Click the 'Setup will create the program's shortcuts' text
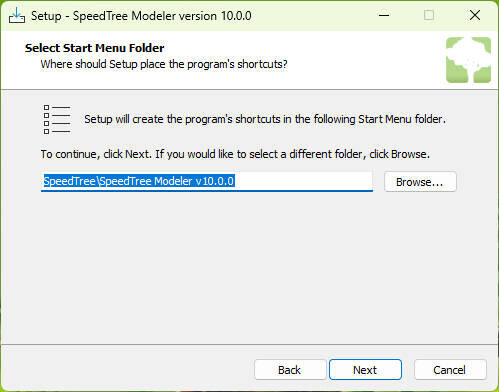This screenshot has height=392, width=499. [265, 119]
